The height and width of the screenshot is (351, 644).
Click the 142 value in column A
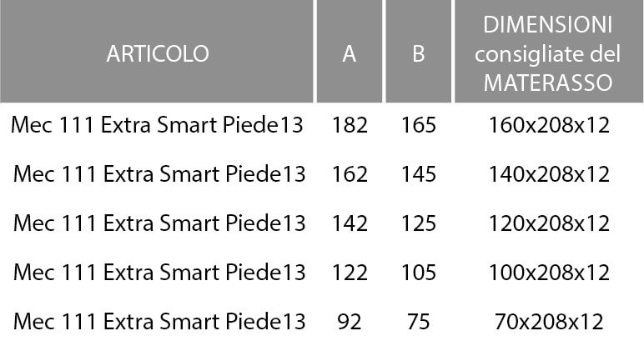point(350,223)
